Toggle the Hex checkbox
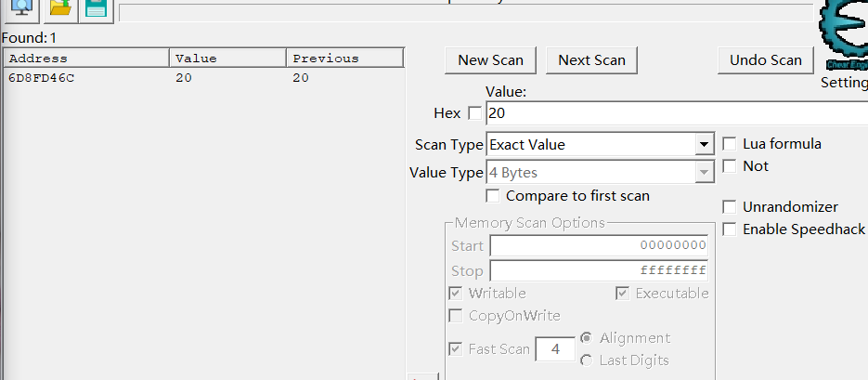The height and width of the screenshot is (380, 868). tap(475, 113)
